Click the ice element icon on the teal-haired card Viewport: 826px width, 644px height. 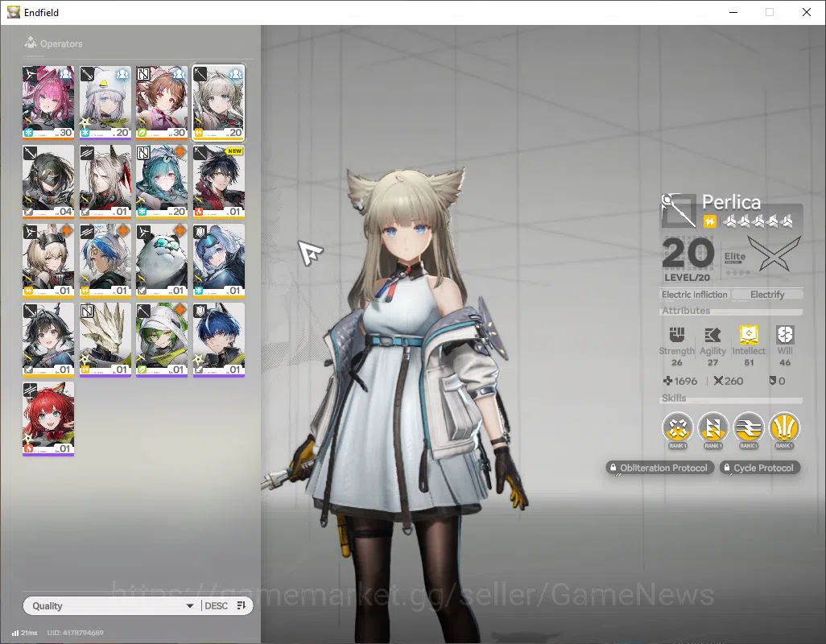point(141,212)
